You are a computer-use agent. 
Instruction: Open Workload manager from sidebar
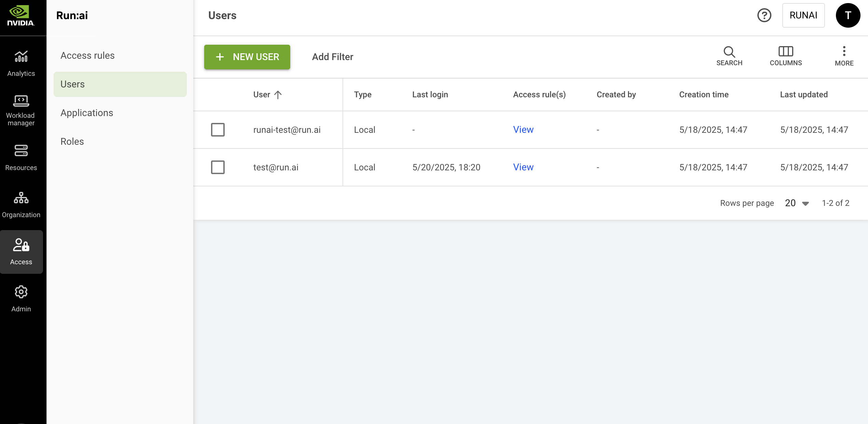[x=21, y=101]
